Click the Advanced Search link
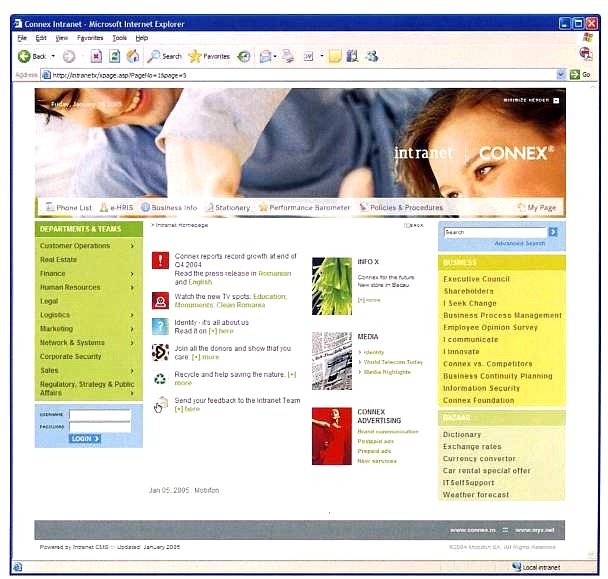The width and height of the screenshot is (608, 579). tap(519, 243)
